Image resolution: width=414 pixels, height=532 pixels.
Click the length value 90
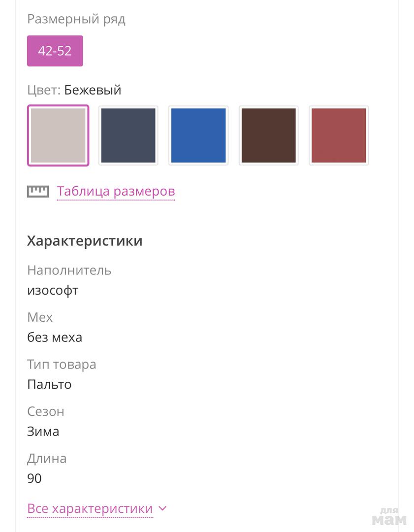[x=34, y=478]
